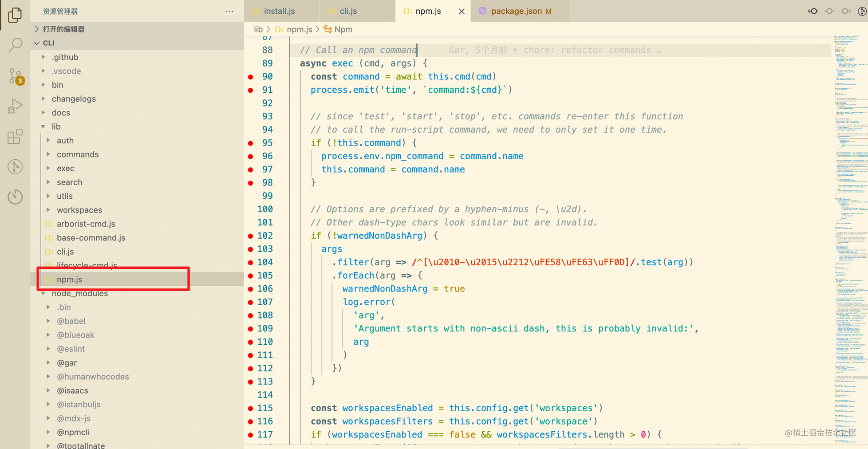Switch to the npm.js editor tab

point(428,11)
